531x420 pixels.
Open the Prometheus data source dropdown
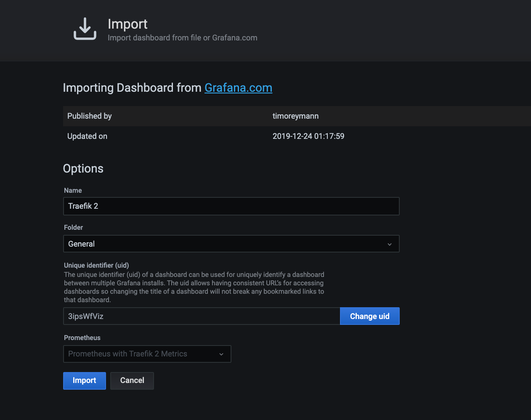[147, 354]
